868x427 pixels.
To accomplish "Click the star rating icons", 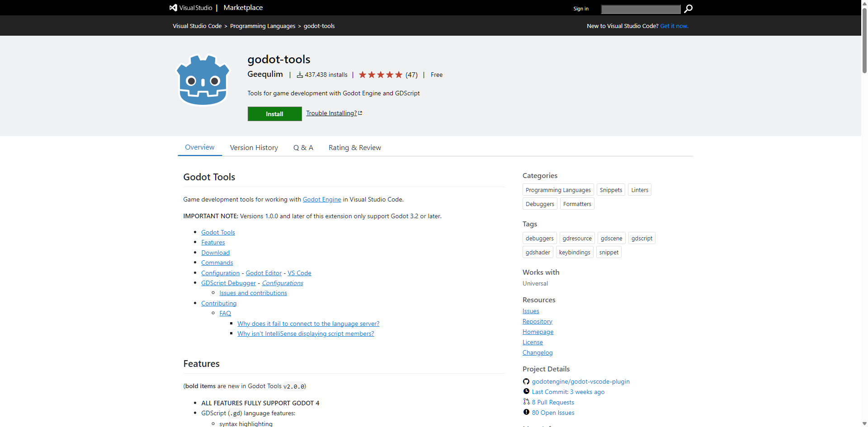I will point(380,75).
